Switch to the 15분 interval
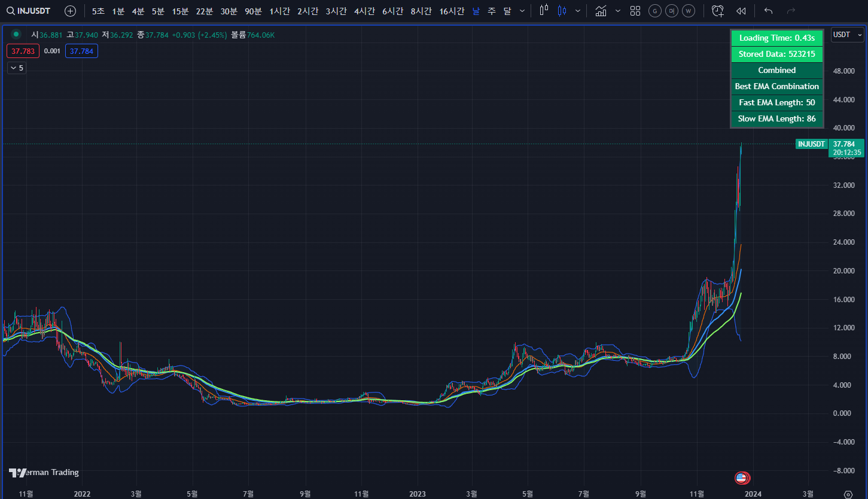 click(180, 11)
